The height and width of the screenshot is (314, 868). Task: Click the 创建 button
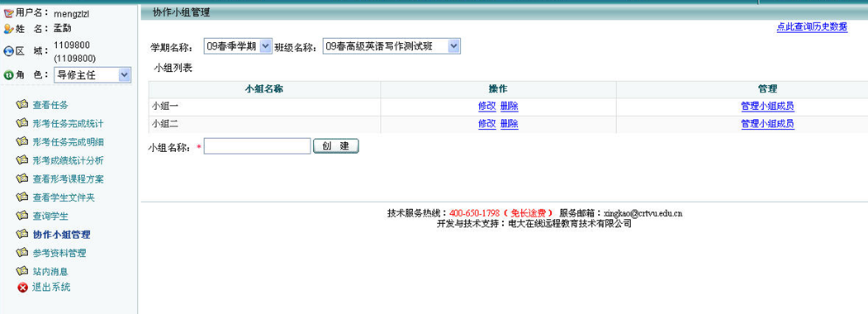[336, 146]
